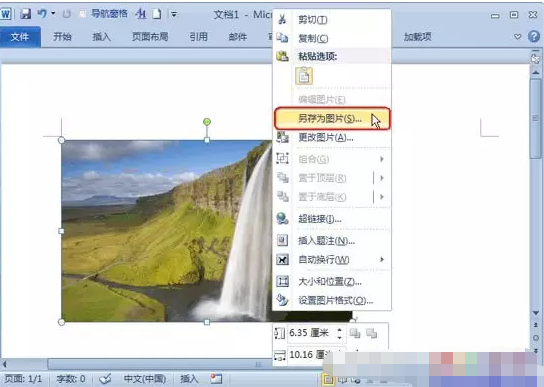Open the Help question mark icon
Screen dimensions: 544x387
point(534,36)
